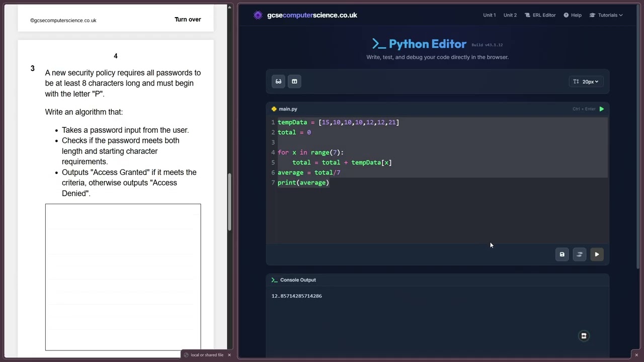Click the console terminal prompt icon
Image resolution: width=644 pixels, height=362 pixels.
coord(274,280)
